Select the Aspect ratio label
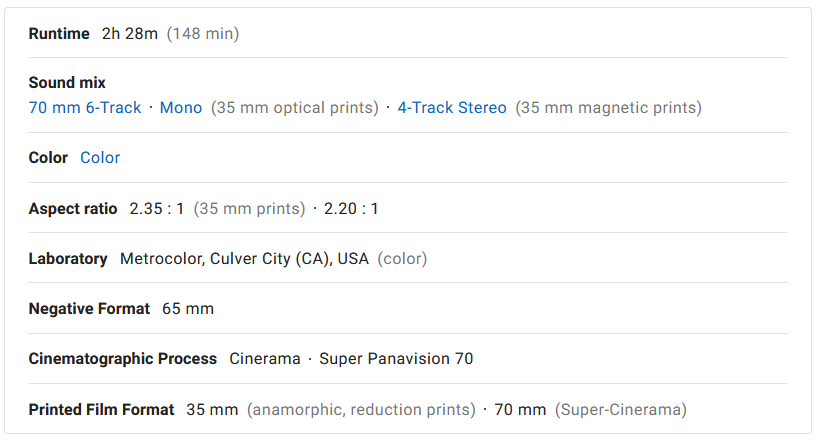 point(73,209)
